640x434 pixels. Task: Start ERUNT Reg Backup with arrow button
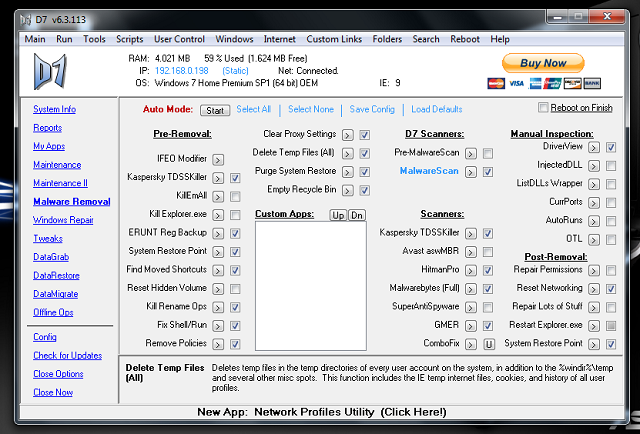click(218, 234)
